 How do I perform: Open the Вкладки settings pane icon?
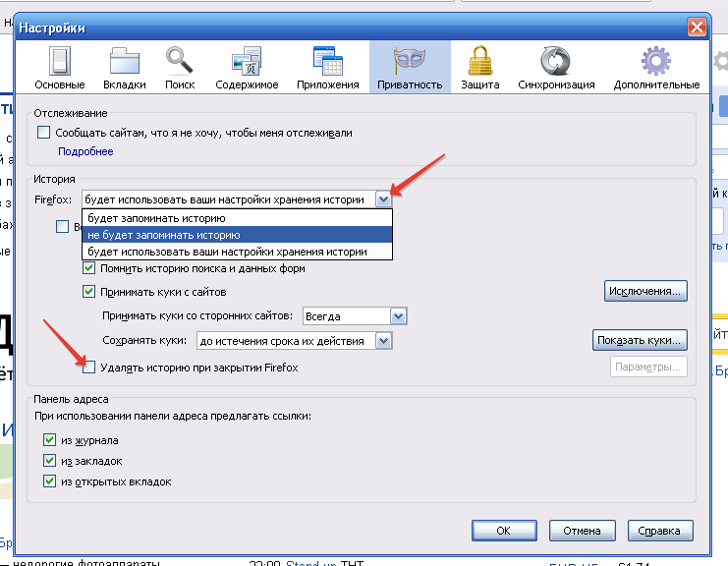[125, 62]
